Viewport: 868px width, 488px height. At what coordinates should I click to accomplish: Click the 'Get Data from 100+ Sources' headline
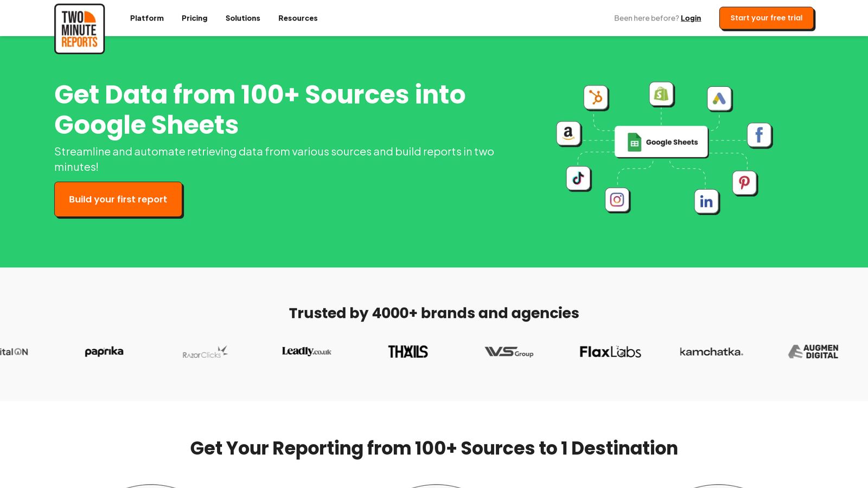260,110
